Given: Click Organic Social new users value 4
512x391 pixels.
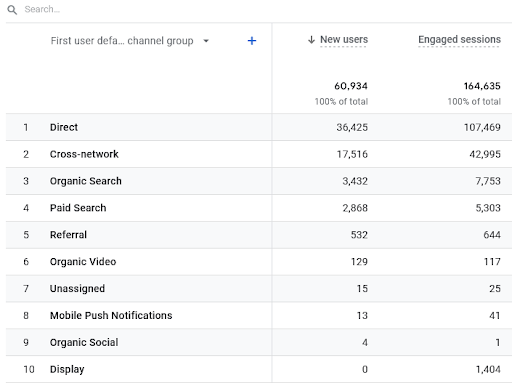Looking at the screenshot, I should 365,342.
